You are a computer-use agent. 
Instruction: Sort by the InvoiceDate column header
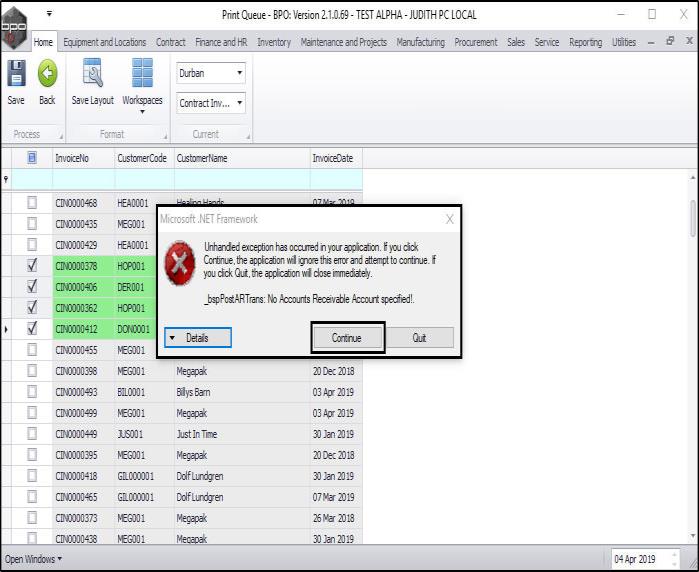337,158
